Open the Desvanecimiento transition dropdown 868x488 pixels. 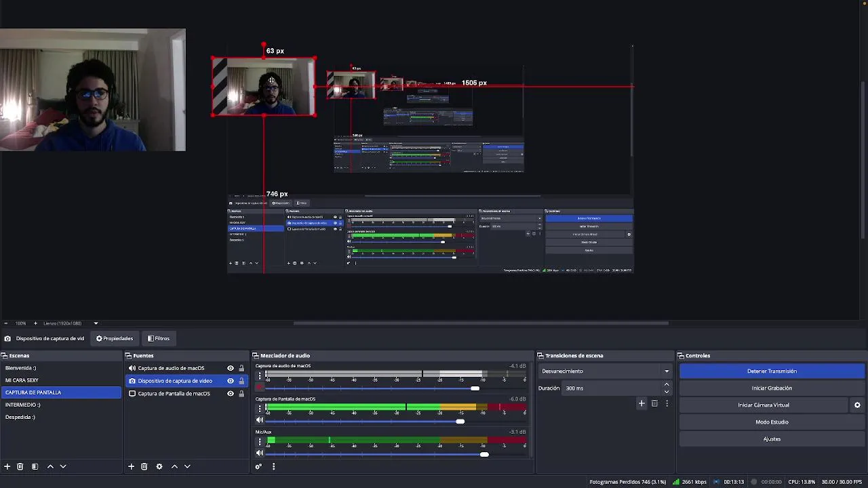(605, 371)
